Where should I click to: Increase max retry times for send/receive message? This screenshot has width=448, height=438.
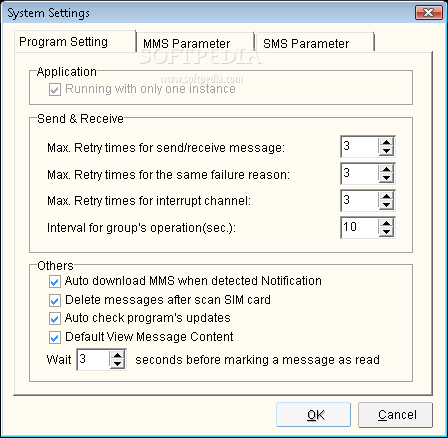coord(386,142)
